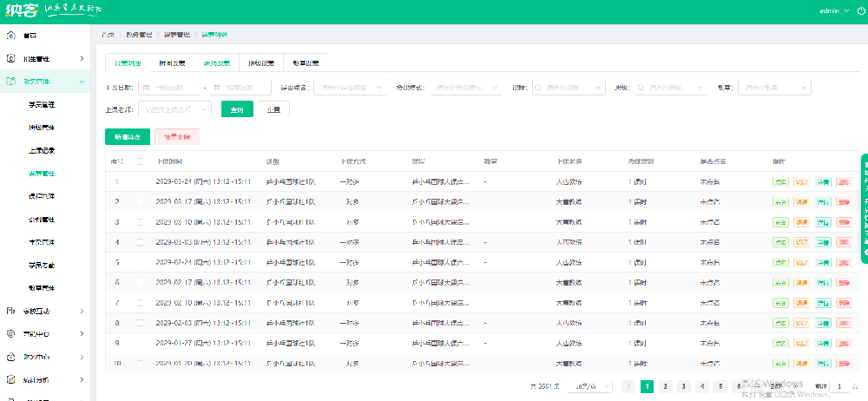Open the page size dropdown in pagination
Screen dimensions: 868x401
[x=591, y=386]
